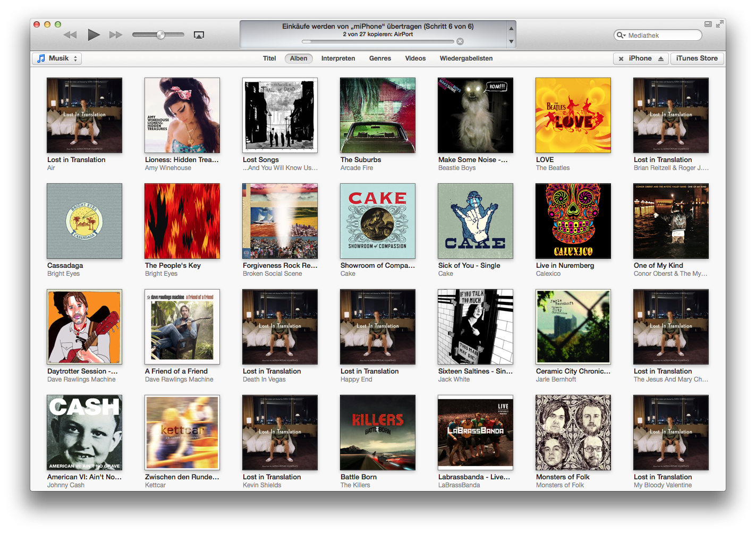The width and height of the screenshot is (756, 533).
Task: Cancel the sync with the X icon
Action: pos(460,41)
